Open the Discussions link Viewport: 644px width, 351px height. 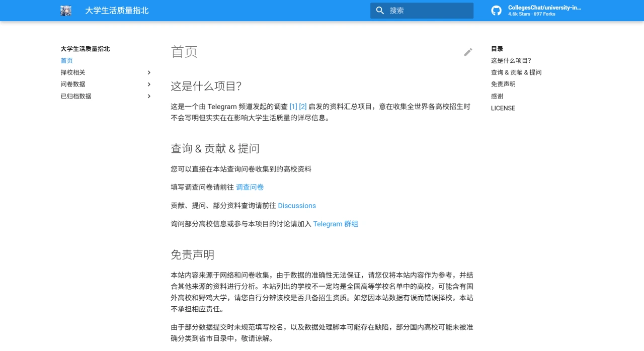coord(297,206)
